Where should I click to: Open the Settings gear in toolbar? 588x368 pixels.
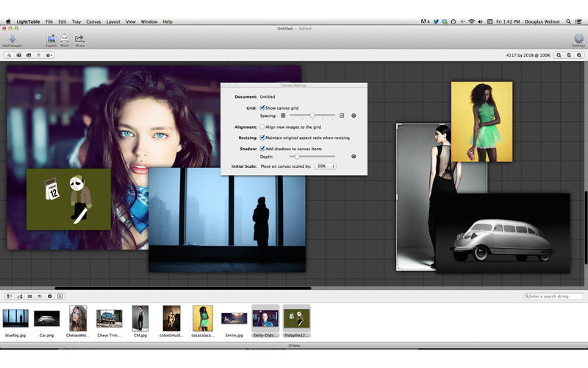point(578,38)
